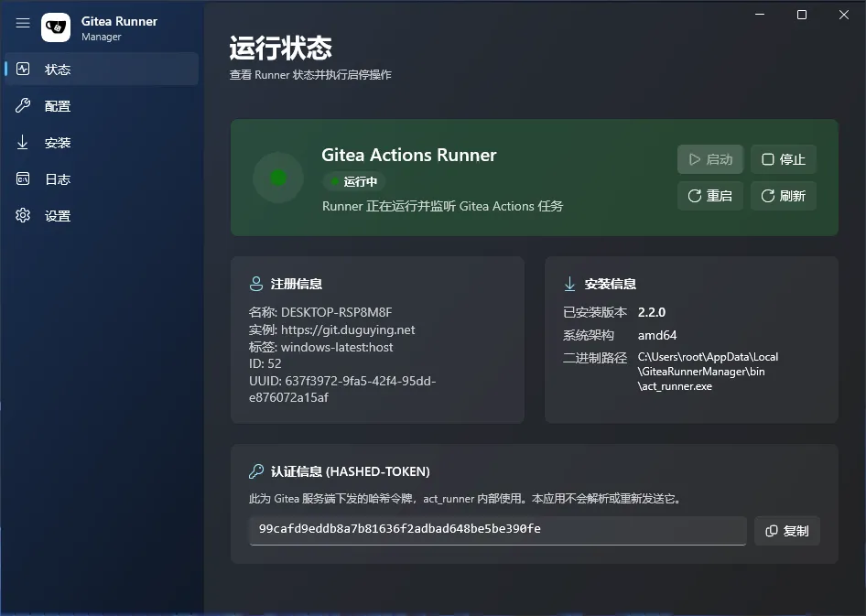Click the installed version 2.2.0
Image resolution: width=866 pixels, height=616 pixels.
(x=652, y=312)
